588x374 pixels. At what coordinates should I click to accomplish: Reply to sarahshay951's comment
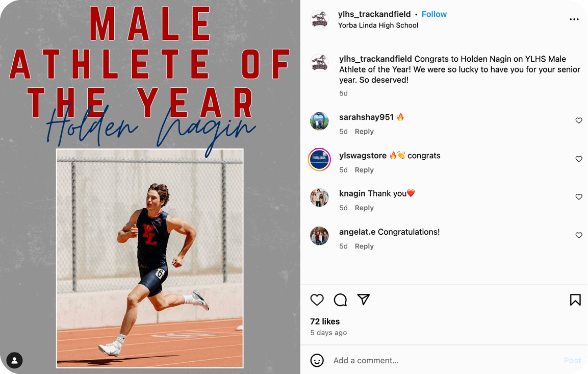pos(364,132)
